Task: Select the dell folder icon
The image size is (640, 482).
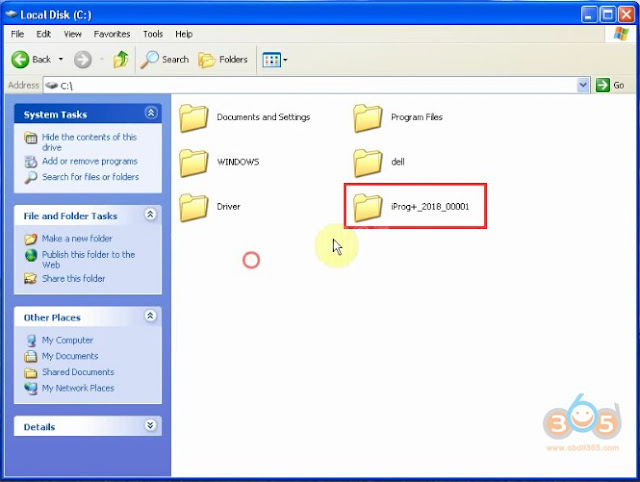Action: 368,163
